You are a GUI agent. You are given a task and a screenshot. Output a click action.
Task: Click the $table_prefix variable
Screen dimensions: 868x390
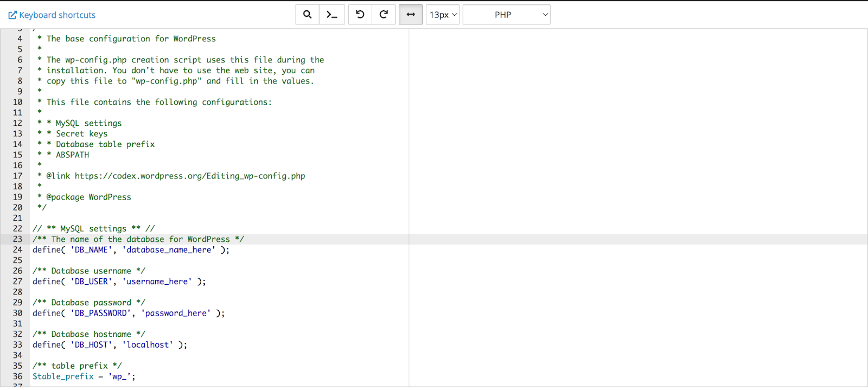click(x=63, y=376)
